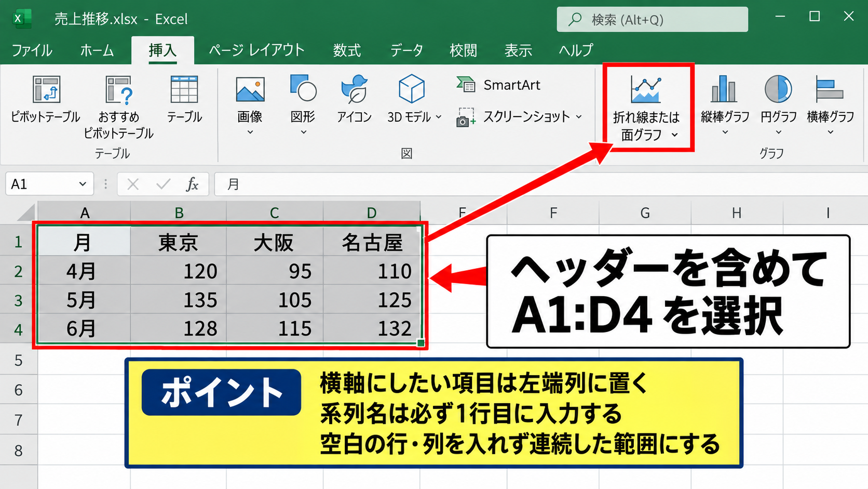Open the 数式 tab
Viewport: 868px width, 489px height.
click(x=347, y=50)
